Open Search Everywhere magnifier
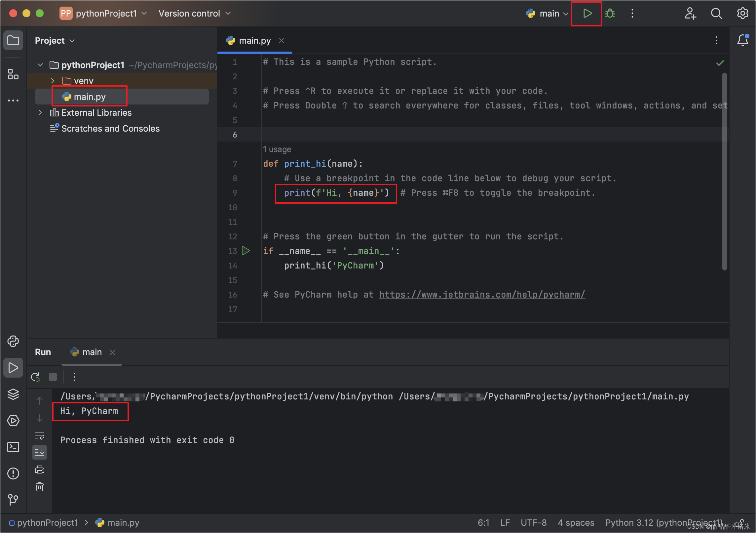The width and height of the screenshot is (756, 533). coord(716,14)
